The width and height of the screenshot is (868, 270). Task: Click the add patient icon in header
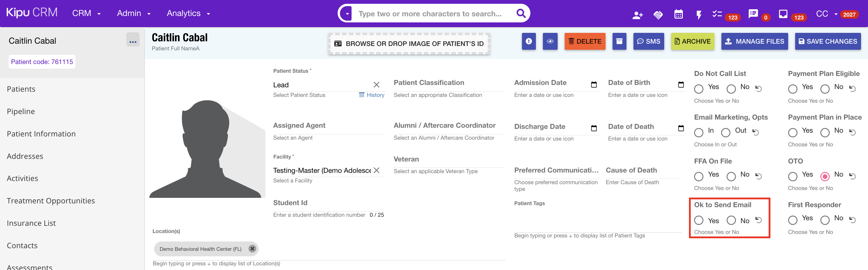coord(637,15)
